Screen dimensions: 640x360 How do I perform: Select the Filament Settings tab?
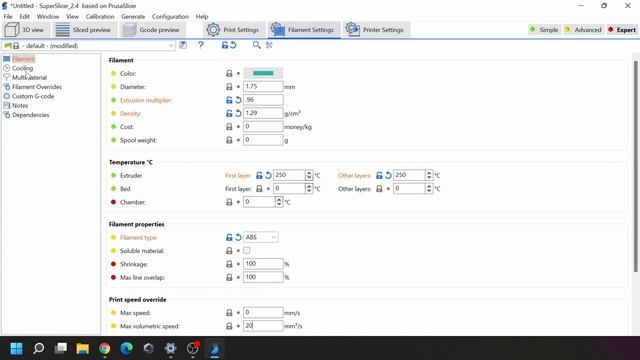304,30
